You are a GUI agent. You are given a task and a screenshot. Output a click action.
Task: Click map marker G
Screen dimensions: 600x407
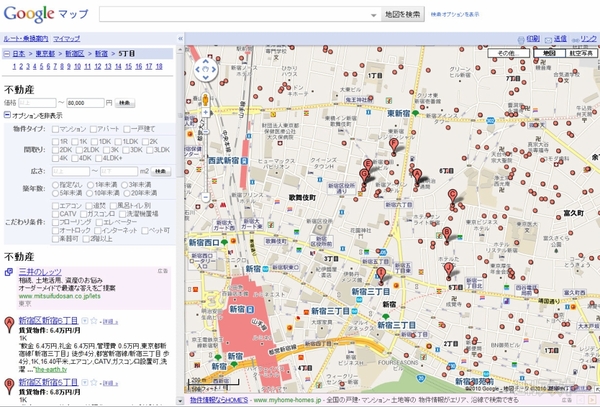pyautogui.click(x=364, y=177)
